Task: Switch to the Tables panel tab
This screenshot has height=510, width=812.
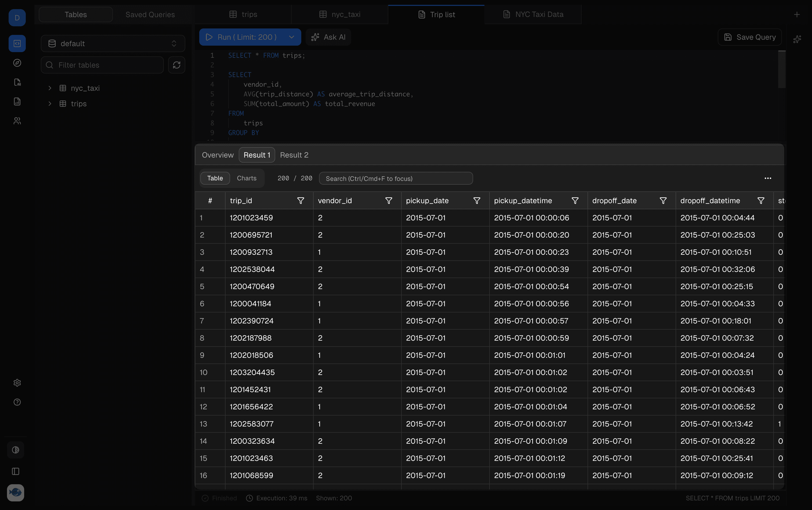Action: (76, 14)
